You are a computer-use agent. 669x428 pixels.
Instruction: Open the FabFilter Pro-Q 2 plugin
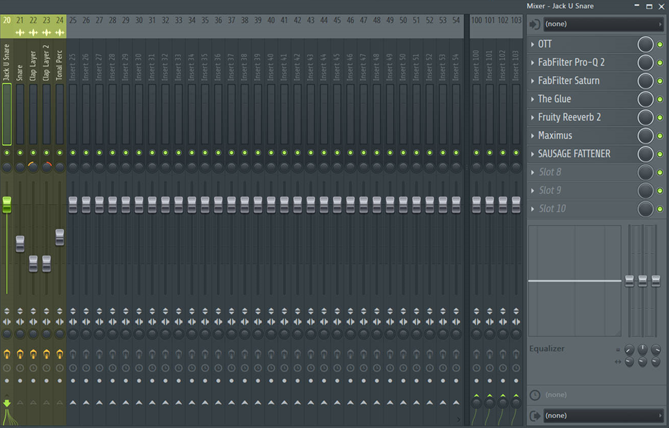(x=571, y=63)
